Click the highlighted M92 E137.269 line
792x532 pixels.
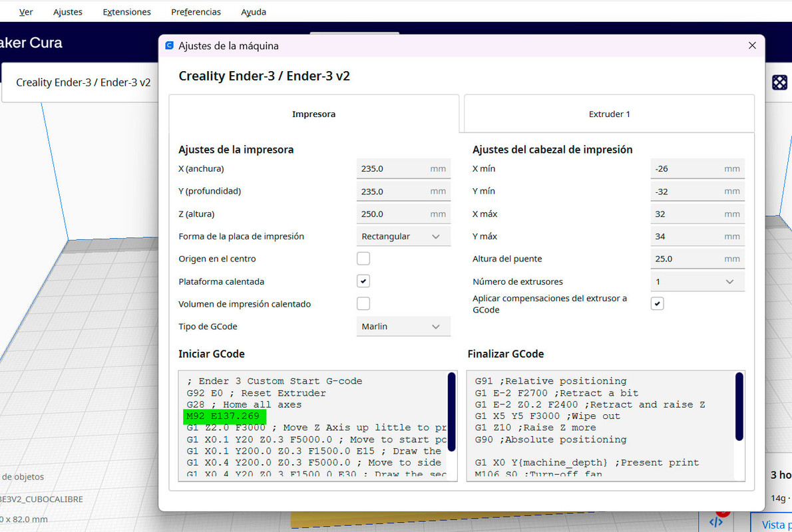tap(223, 416)
